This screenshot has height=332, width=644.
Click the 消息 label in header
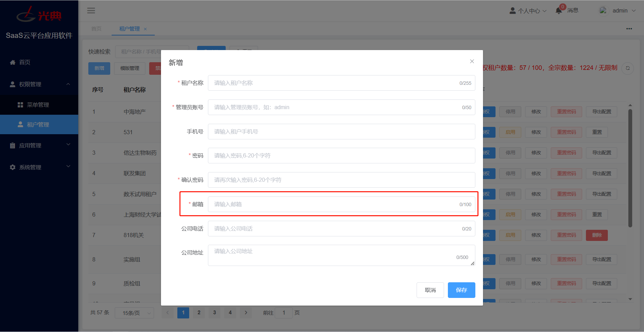coord(573,10)
